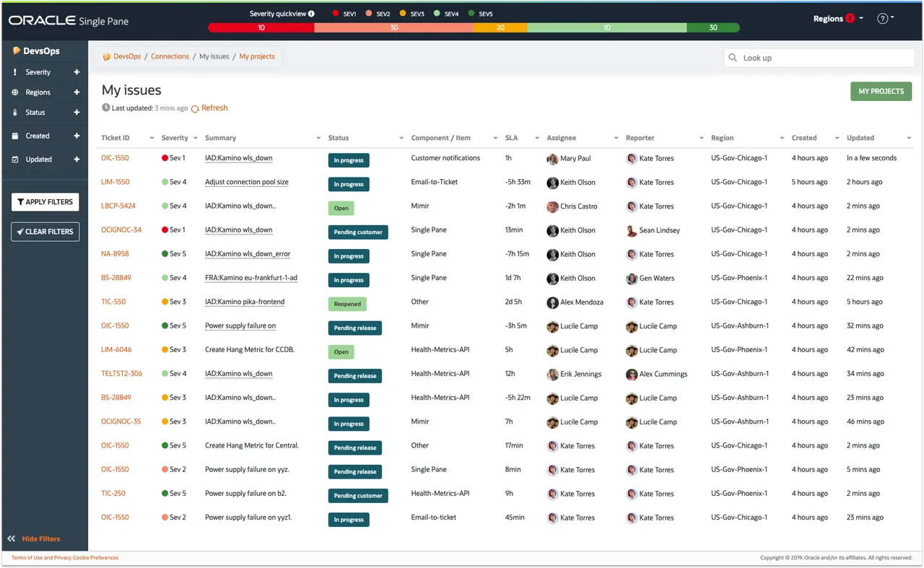Click the Regions globe icon in sidebar
Image resolution: width=924 pixels, height=568 pixels.
pos(15,92)
